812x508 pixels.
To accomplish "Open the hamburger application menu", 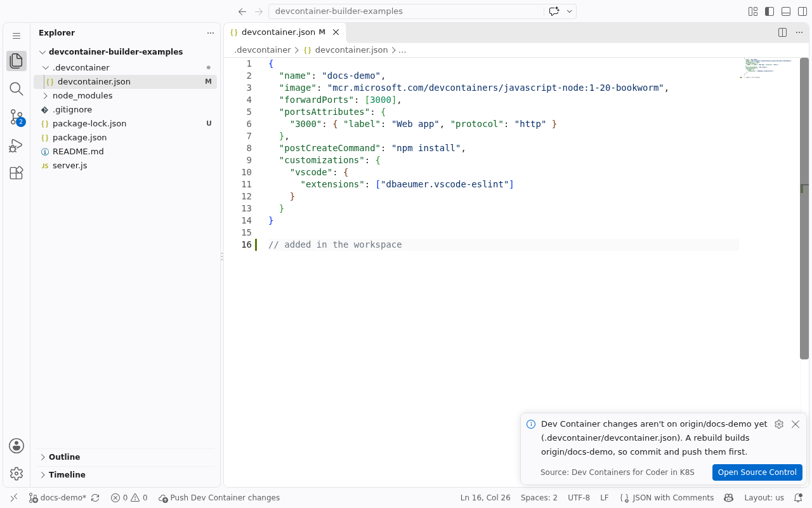I will pos(16,36).
